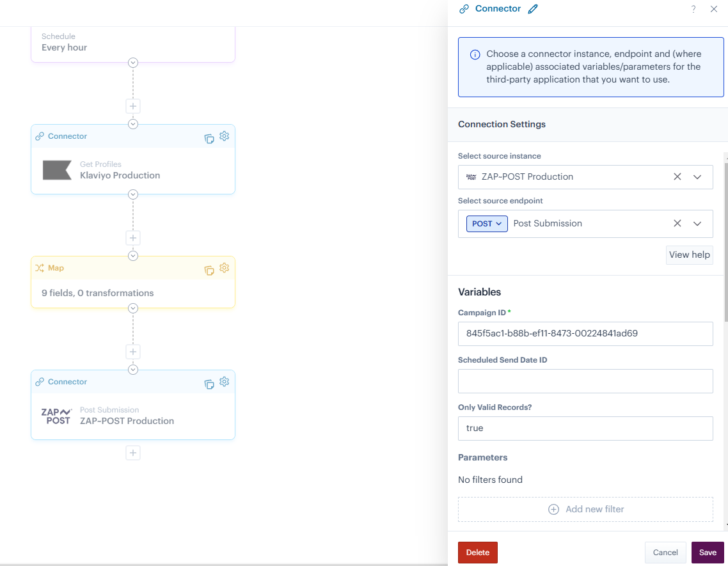728x566 pixels.
Task: Expand source endpoint dropdown
Action: point(697,224)
